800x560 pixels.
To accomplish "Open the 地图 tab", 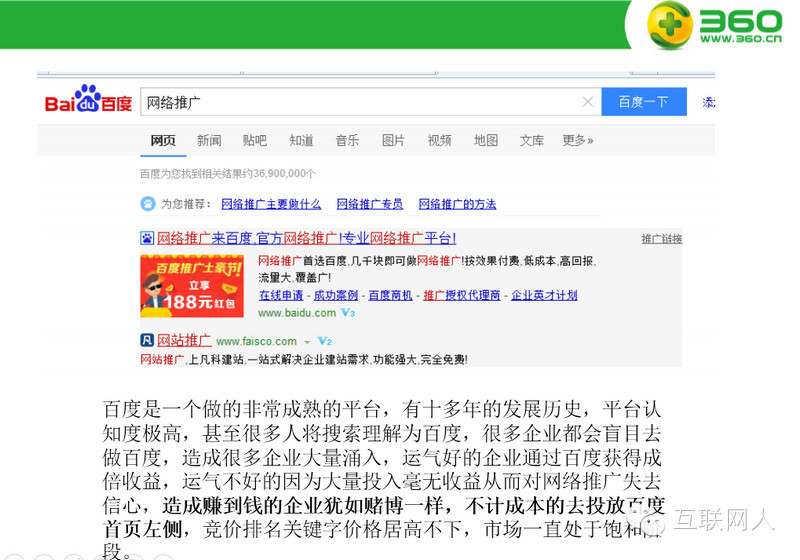I will pos(486,140).
